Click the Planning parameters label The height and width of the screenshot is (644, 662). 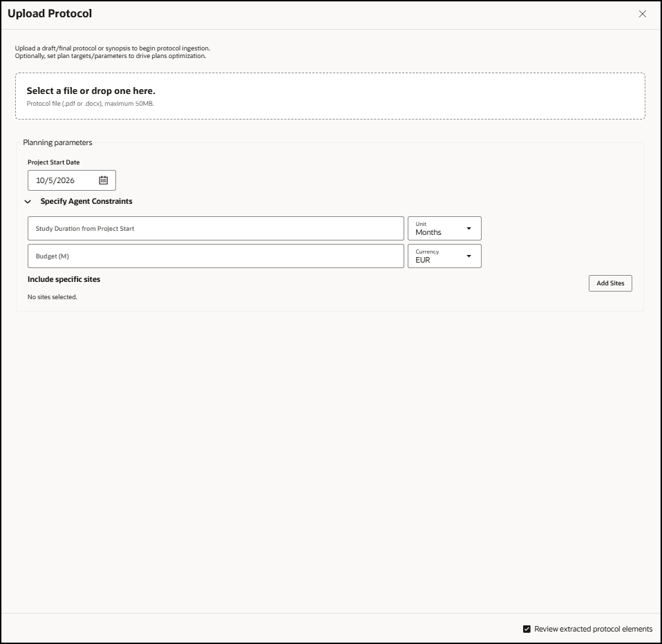57,142
